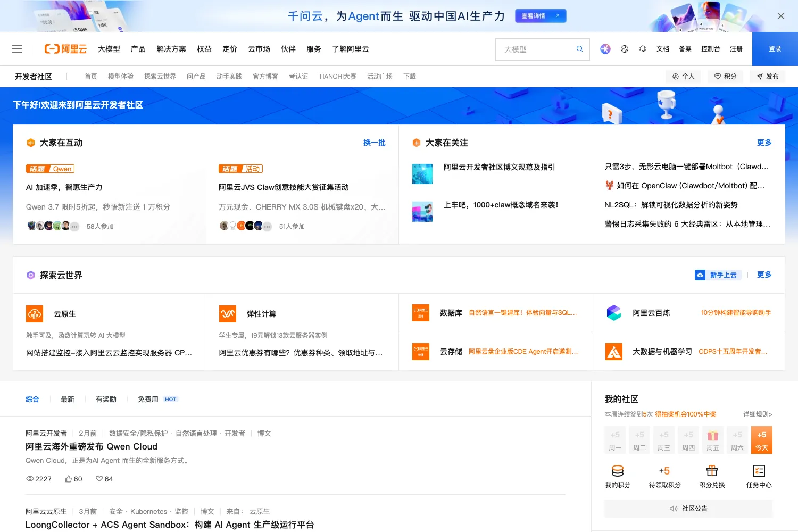This screenshot has width=798, height=532.
Task: Go to community 首页 tab
Action: 91,77
